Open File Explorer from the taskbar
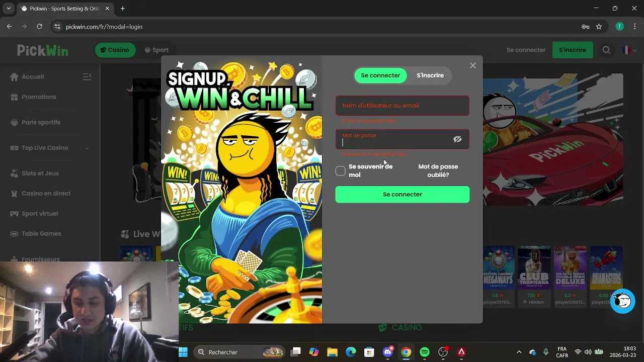 pos(332,352)
